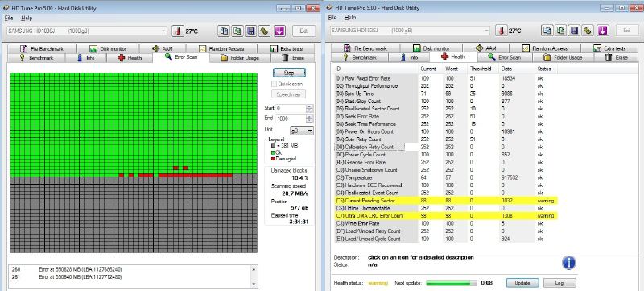Viewport: 644px width, 291px height.
Task: Switch to Erase tab in Health window
Action: (x=617, y=57)
